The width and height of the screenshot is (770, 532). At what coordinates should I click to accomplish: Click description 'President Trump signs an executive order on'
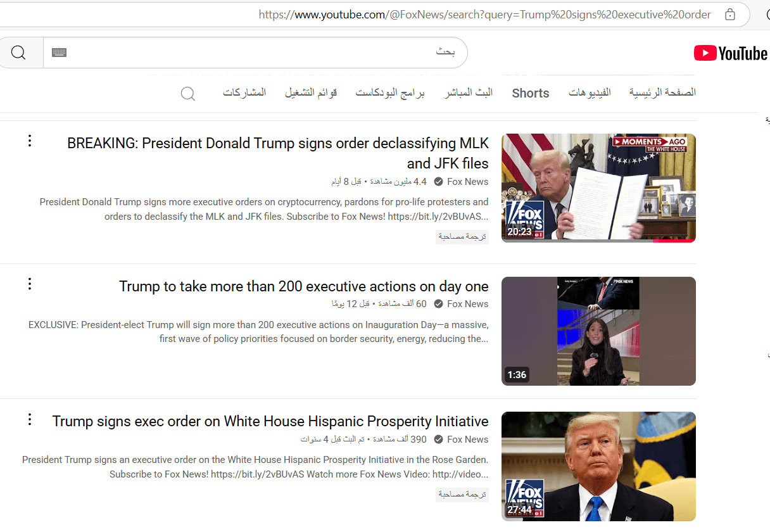coord(255,467)
